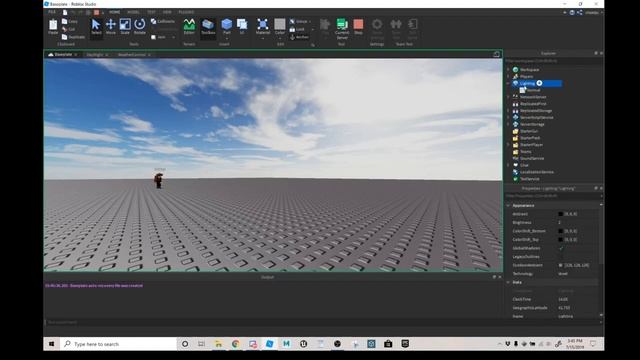Click the new file icon in quick access bar
Viewport: 640px width, 360px height.
[65, 12]
